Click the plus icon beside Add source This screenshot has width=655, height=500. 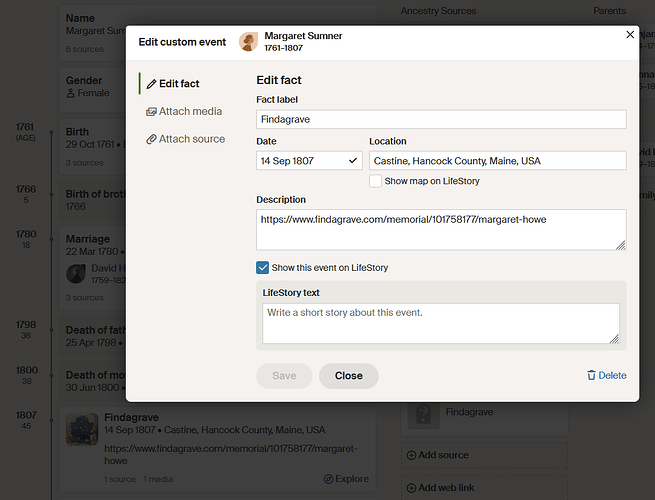pyautogui.click(x=411, y=455)
